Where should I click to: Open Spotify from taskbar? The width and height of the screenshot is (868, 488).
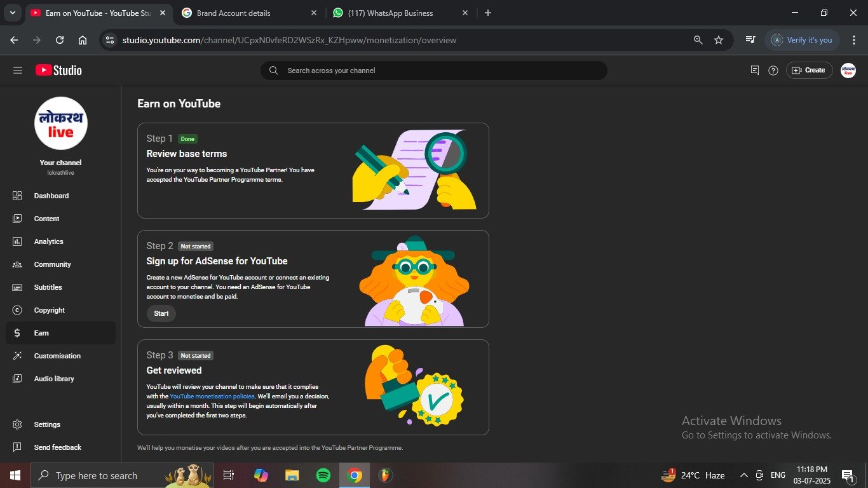pos(323,475)
